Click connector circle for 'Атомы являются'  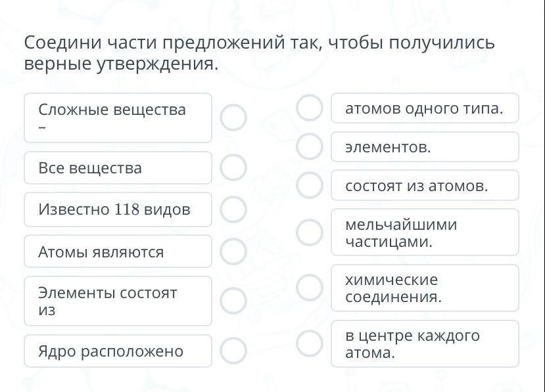(233, 251)
